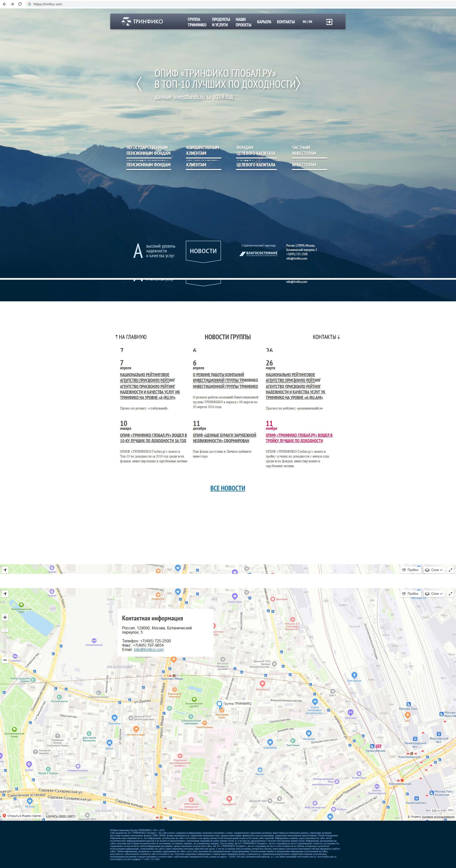Click the large A rating letter
Viewport: 456px width, 868px height.
(138, 251)
